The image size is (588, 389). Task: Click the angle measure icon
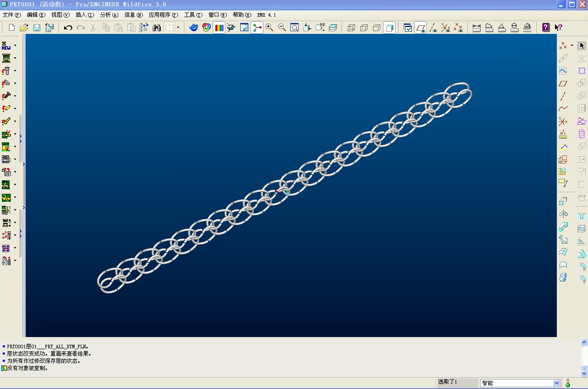pos(502,28)
